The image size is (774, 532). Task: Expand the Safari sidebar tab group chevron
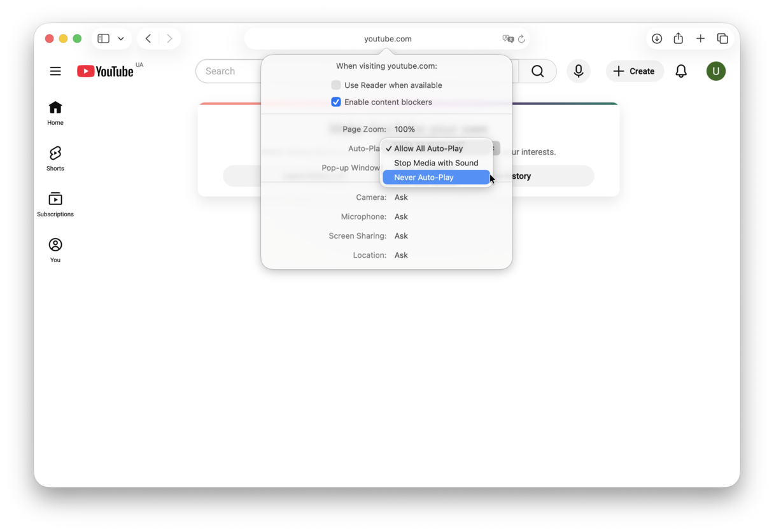121,39
